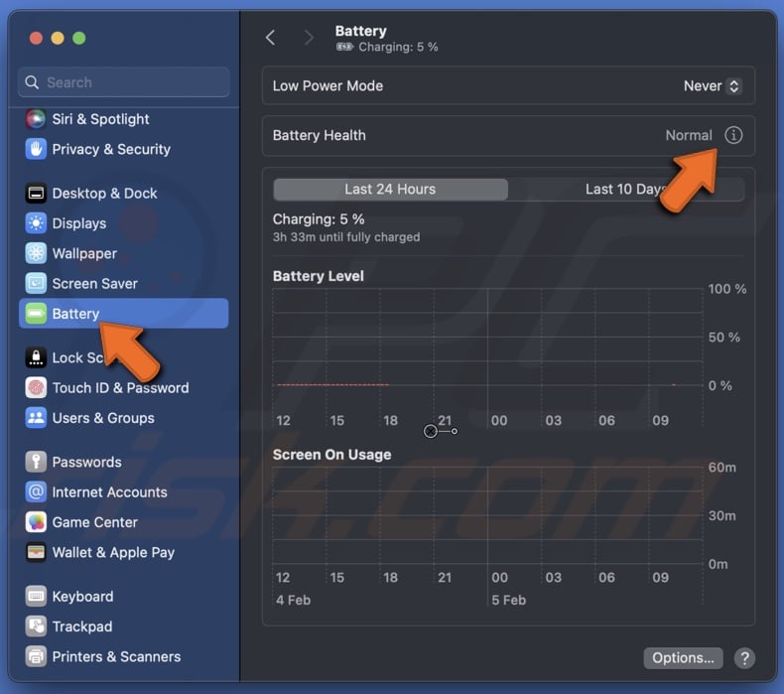This screenshot has width=784, height=694.
Task: Click the Screen Saver icon
Action: 36,283
